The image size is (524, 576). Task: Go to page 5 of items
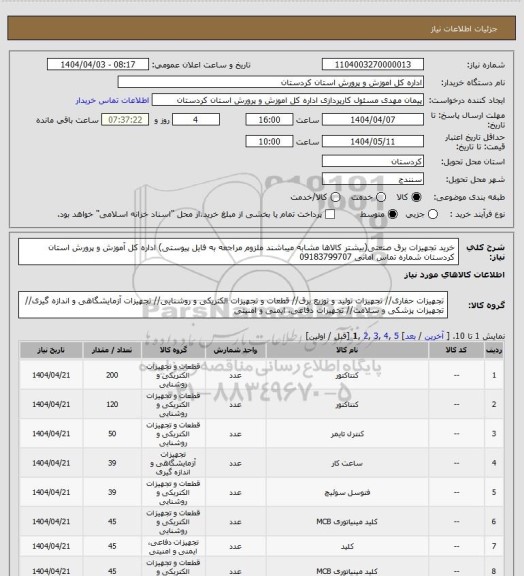click(x=396, y=336)
